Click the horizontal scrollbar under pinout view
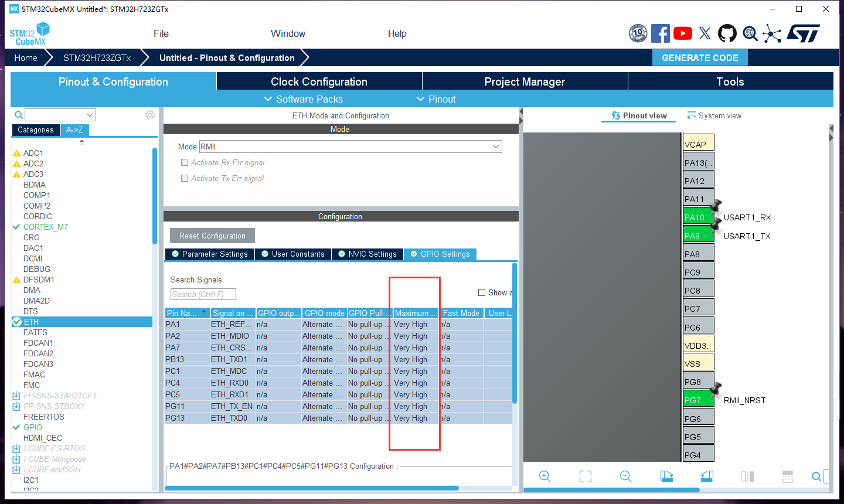This screenshot has height=504, width=844. tap(611, 490)
